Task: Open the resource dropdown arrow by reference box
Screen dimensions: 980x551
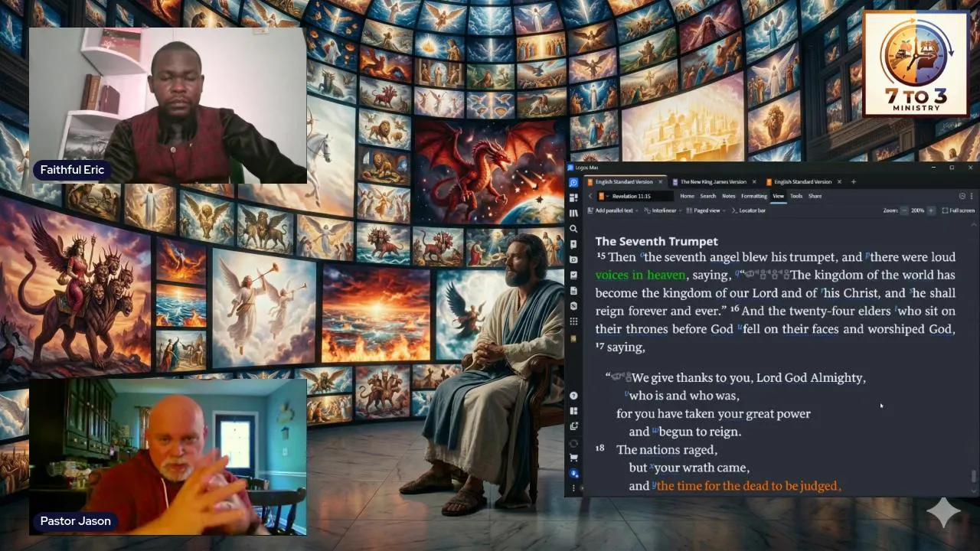Action: point(607,196)
